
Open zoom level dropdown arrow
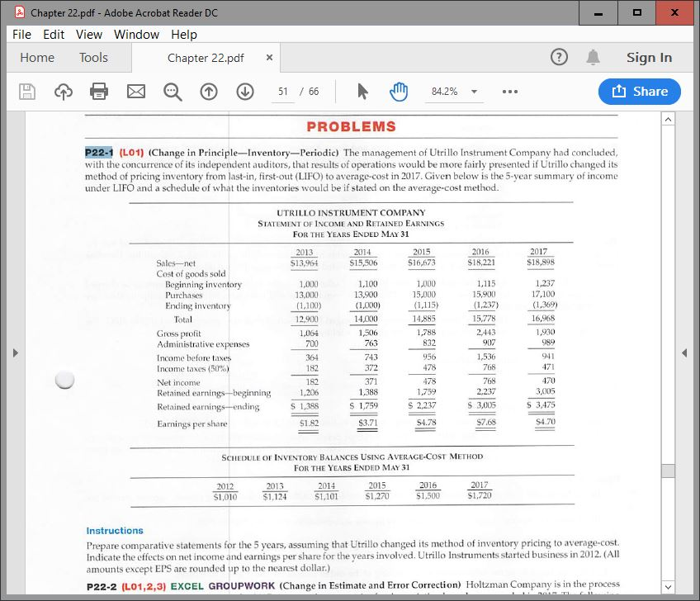[474, 92]
